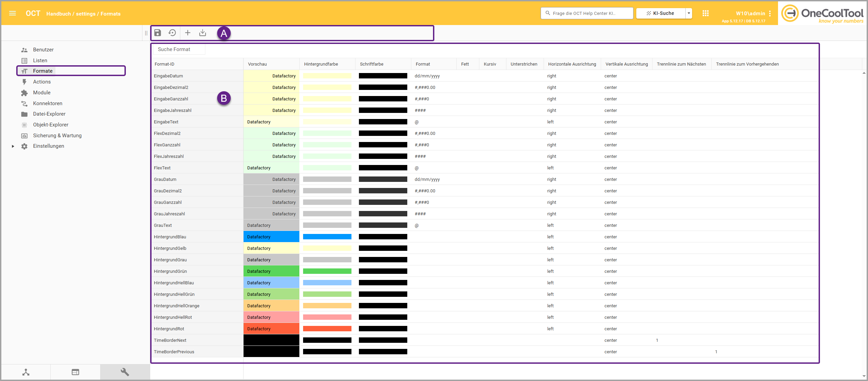Open the hamburger menu
The image size is (868, 381).
[x=13, y=14]
